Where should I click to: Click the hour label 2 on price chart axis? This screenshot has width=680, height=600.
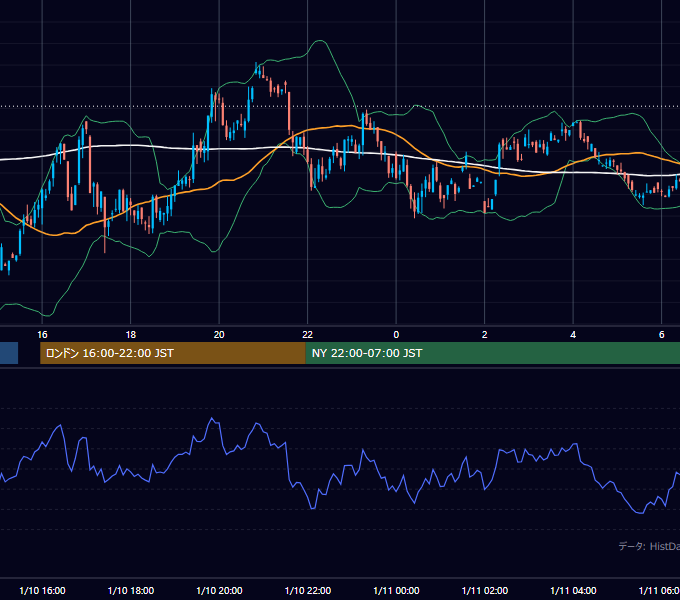(484, 335)
